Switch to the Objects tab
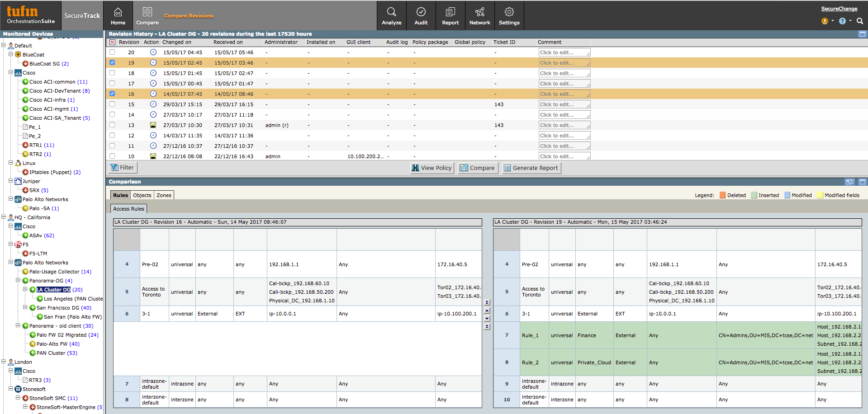 coord(142,195)
